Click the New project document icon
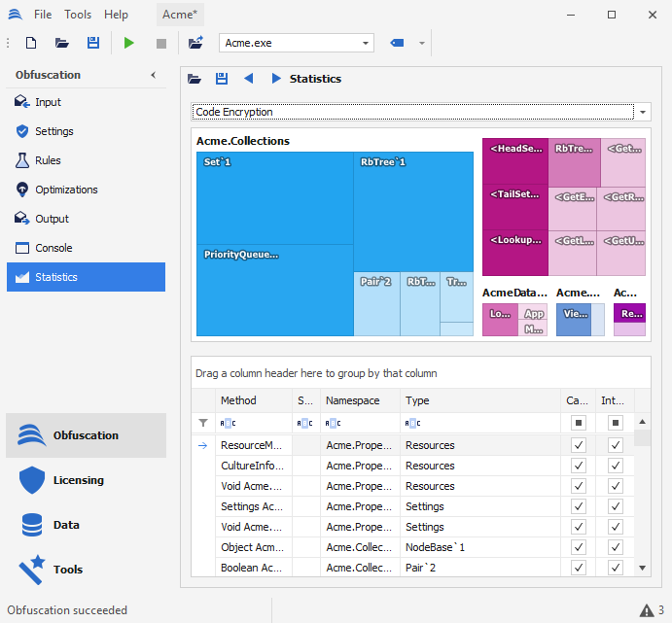This screenshot has height=623, width=672. coord(31,43)
